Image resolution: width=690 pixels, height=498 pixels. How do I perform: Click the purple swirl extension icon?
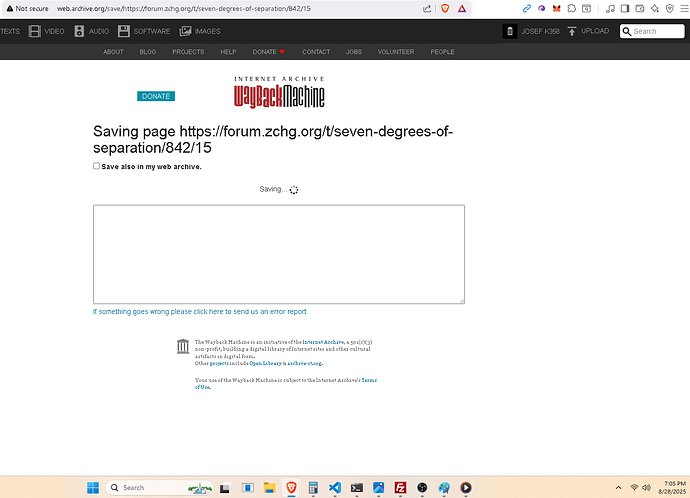tap(542, 8)
